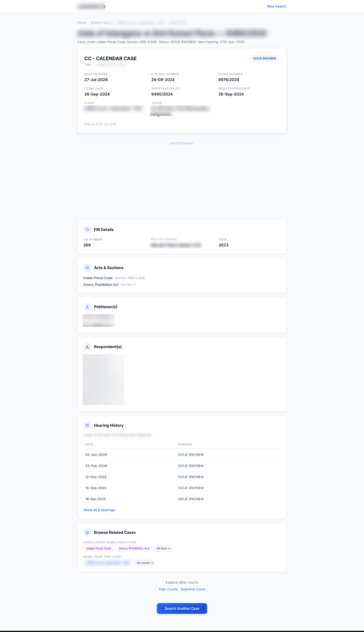Click the Petitioner(s) person icon
This screenshot has width=364, height=632.
tap(87, 307)
